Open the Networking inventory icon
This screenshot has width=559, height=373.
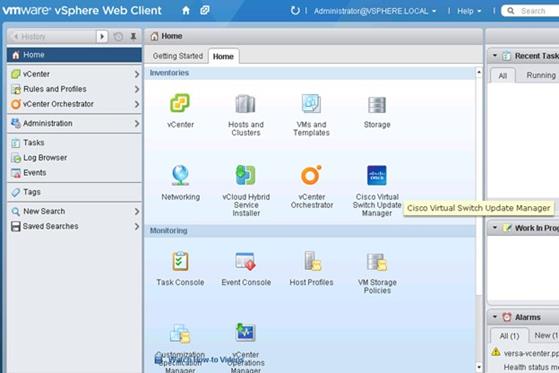click(180, 175)
